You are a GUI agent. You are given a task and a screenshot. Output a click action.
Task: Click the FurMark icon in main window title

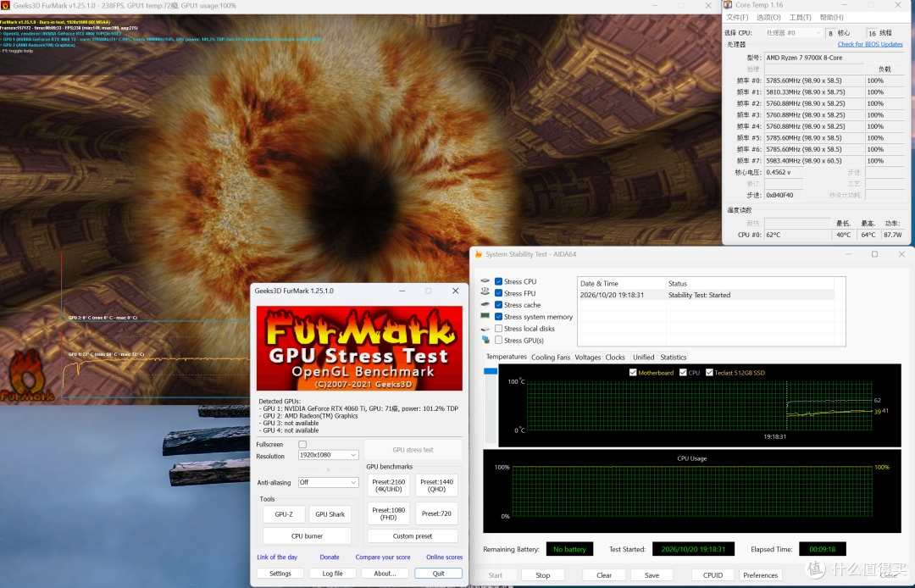click(5, 5)
